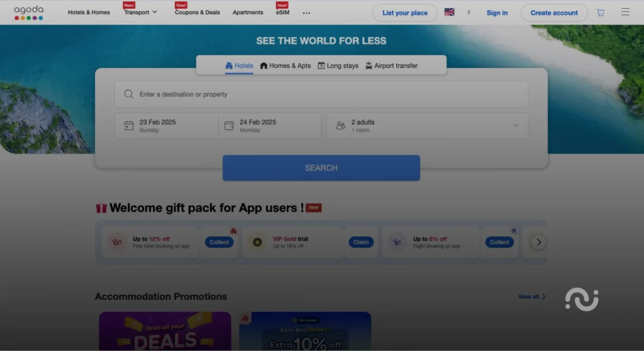Select the Hotels tab
Viewport: 644px width, 351px height.
click(x=239, y=66)
